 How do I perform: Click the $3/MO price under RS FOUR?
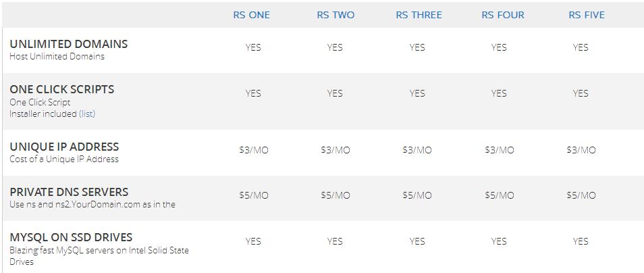[x=499, y=150]
